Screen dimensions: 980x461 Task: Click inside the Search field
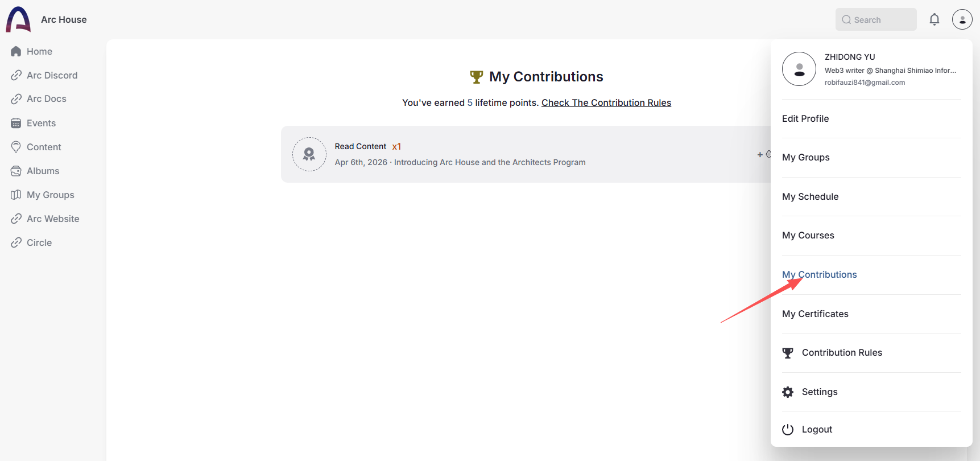tap(875, 19)
